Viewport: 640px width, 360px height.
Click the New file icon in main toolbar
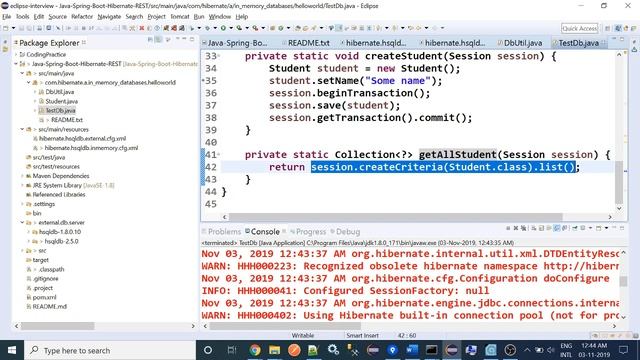pyautogui.click(x=5, y=28)
